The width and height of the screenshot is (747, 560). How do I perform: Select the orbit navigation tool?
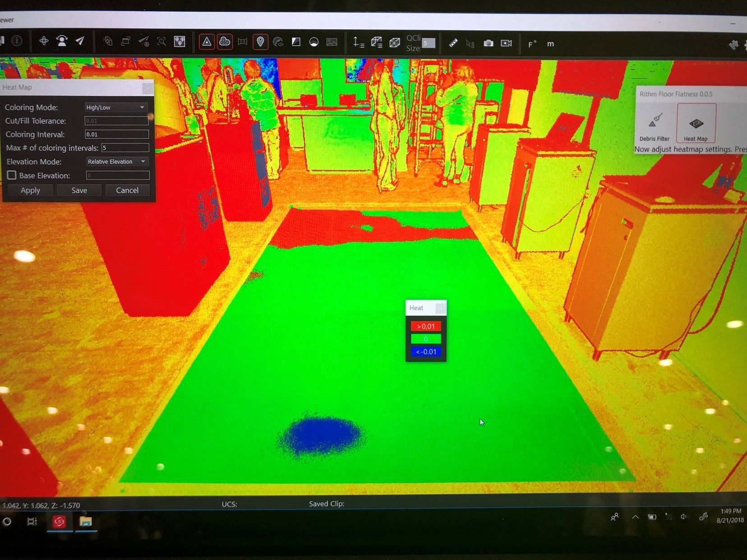[x=44, y=41]
